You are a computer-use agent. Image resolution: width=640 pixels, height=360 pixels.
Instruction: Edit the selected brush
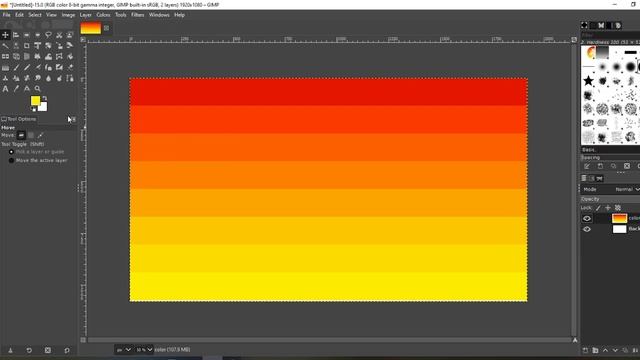click(587, 166)
